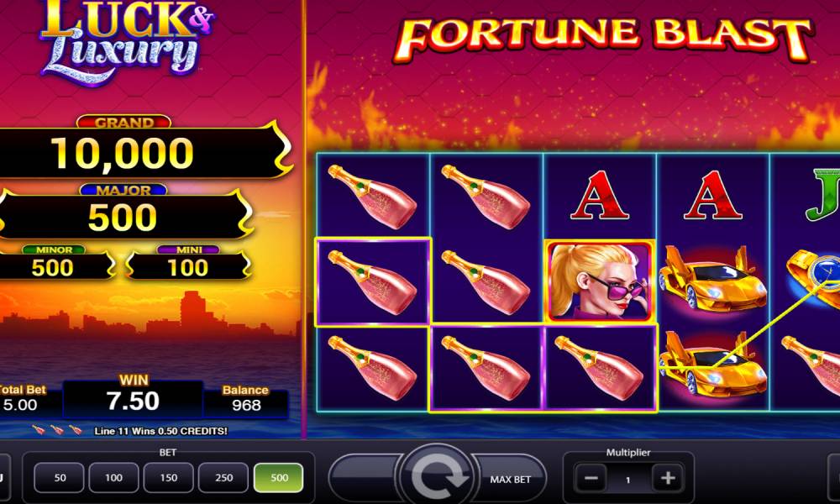Click the gold sports car in middle row

[712, 277]
